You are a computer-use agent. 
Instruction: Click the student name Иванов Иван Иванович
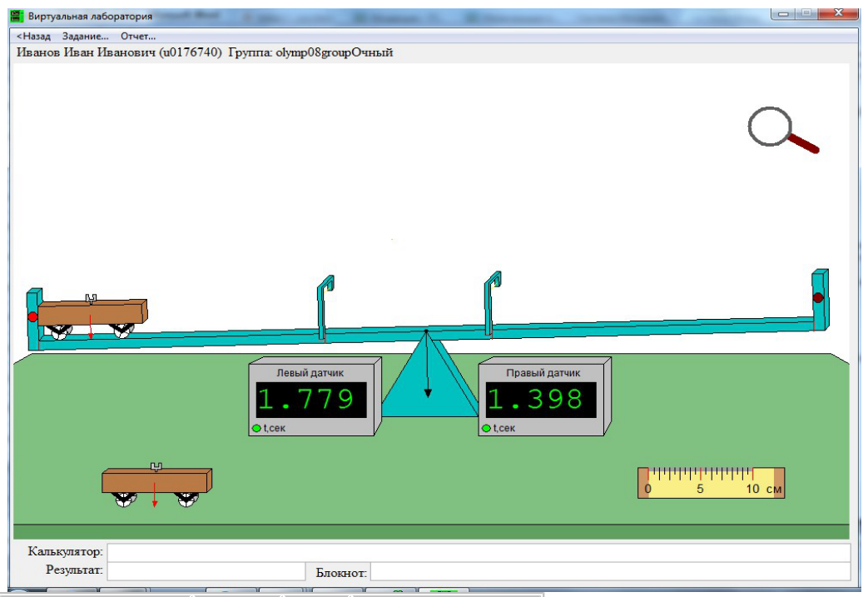[86, 52]
